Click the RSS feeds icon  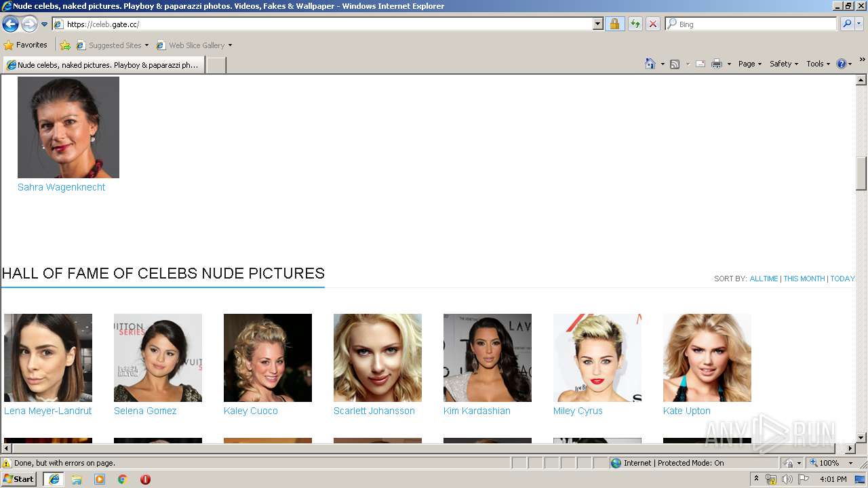tap(675, 64)
